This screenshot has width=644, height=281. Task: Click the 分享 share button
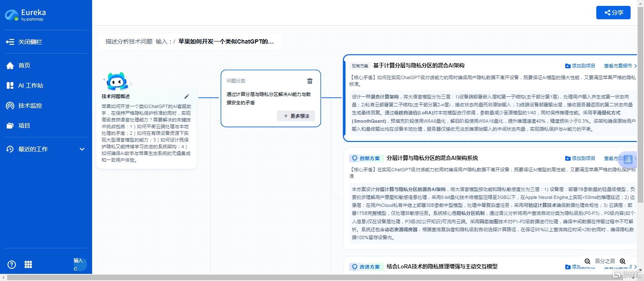coord(613,13)
